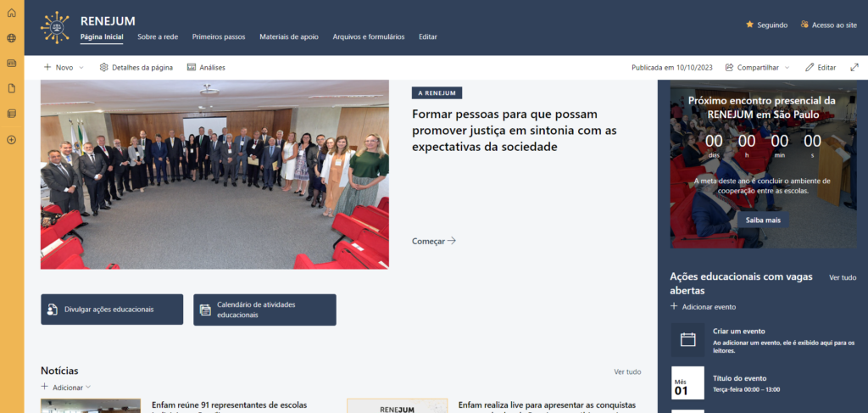
Task: Click the calendar icon on the Calendário de atividades button
Action: click(x=205, y=310)
